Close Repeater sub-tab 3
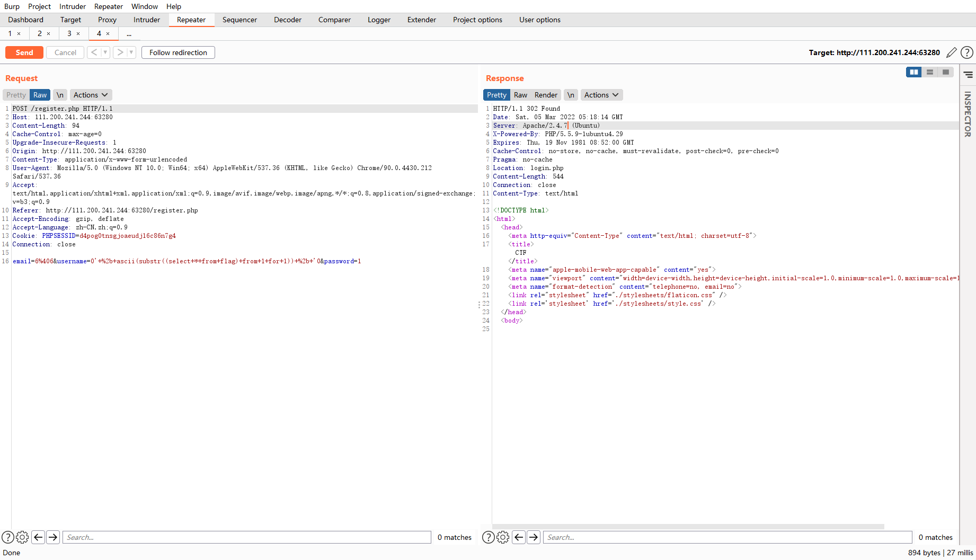This screenshot has height=560, width=976. pyautogui.click(x=78, y=33)
